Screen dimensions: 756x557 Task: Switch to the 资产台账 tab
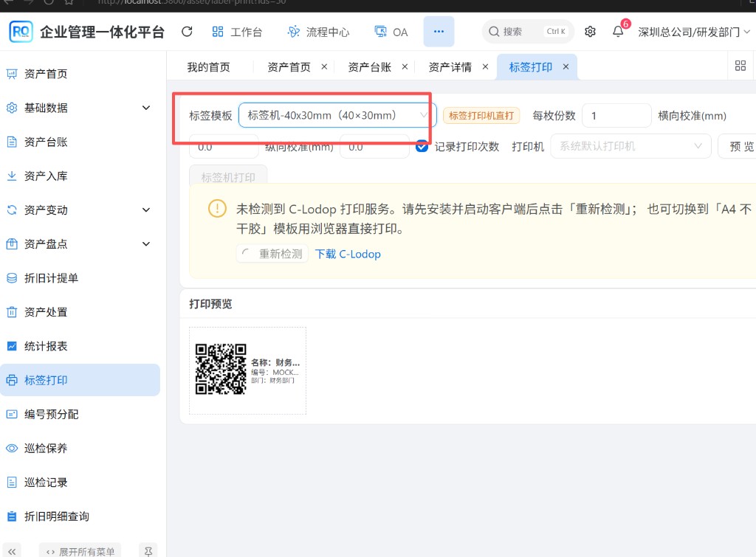[x=369, y=67]
